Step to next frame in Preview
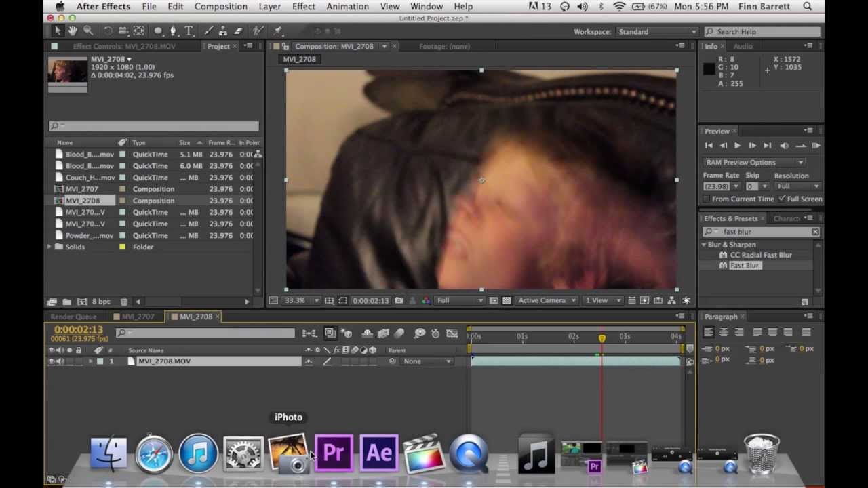 pyautogui.click(x=752, y=146)
